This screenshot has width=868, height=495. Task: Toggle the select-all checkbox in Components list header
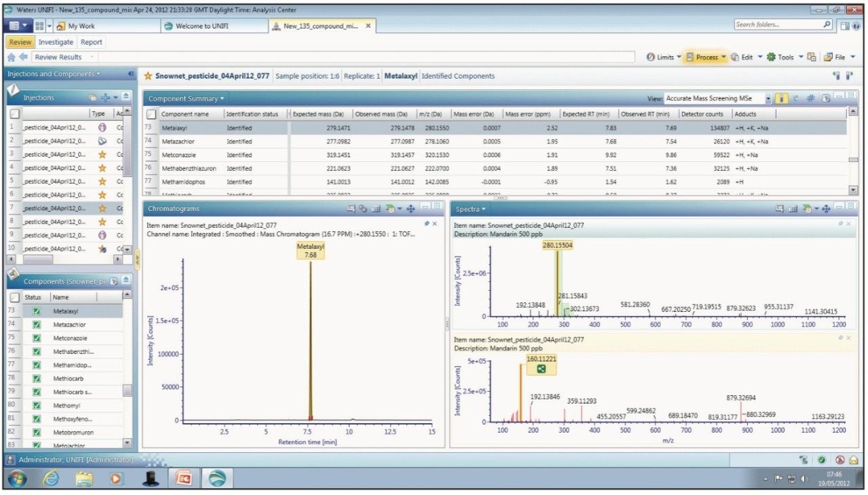[14, 297]
